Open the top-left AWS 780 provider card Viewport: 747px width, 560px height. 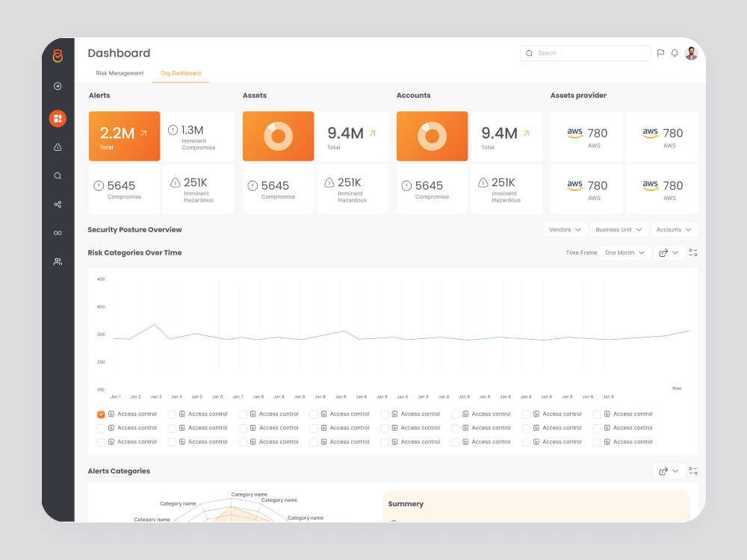586,136
